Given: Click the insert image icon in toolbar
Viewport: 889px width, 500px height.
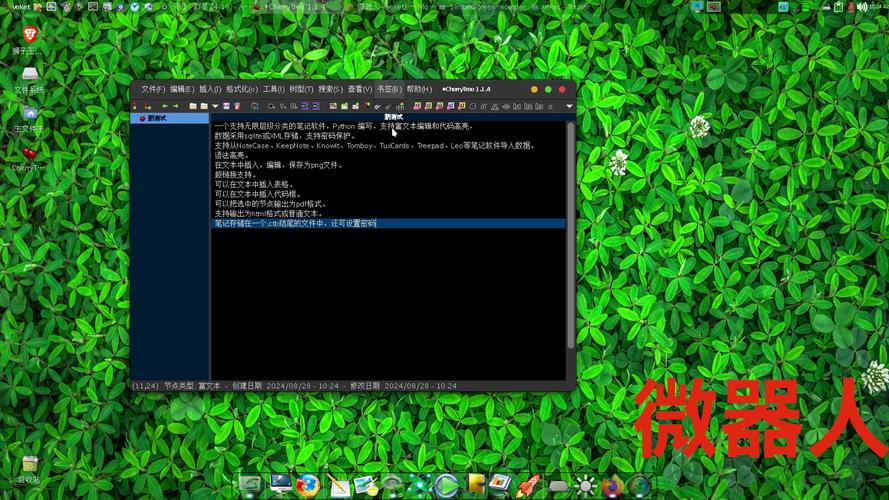Looking at the screenshot, I should 333,106.
